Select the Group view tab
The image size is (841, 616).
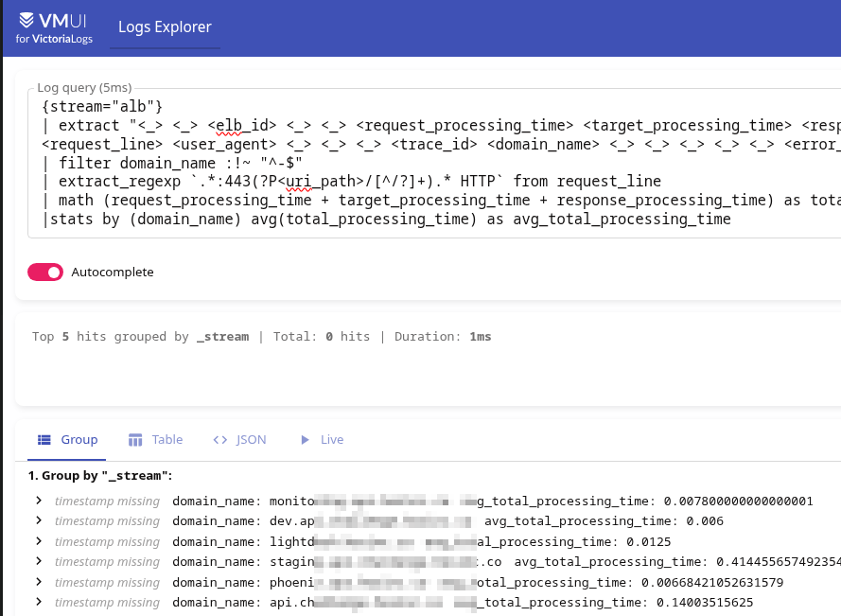(67, 440)
